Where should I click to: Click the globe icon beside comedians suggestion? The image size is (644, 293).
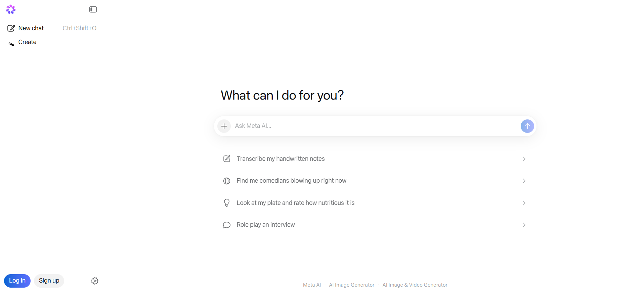click(227, 181)
